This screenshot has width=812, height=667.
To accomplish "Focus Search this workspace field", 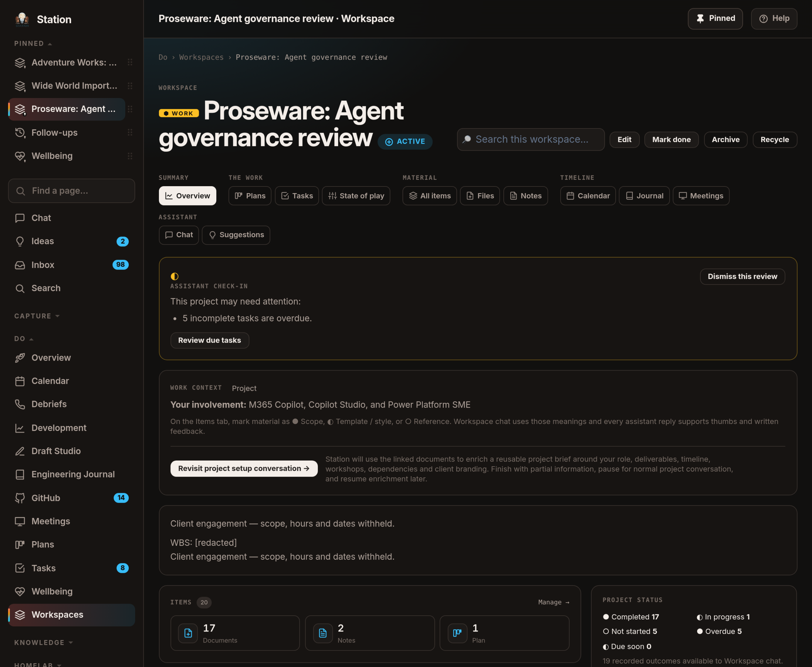I will click(530, 140).
